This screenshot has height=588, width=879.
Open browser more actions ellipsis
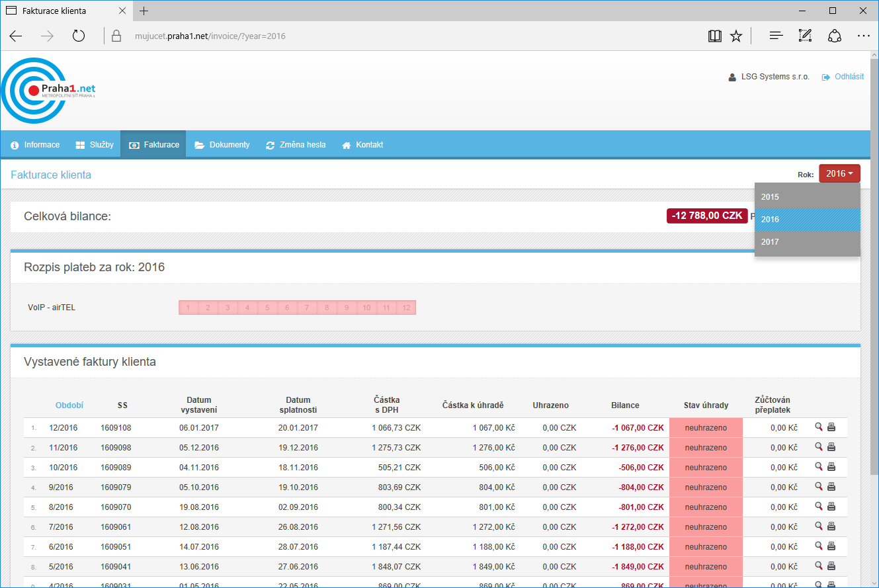[x=864, y=36]
